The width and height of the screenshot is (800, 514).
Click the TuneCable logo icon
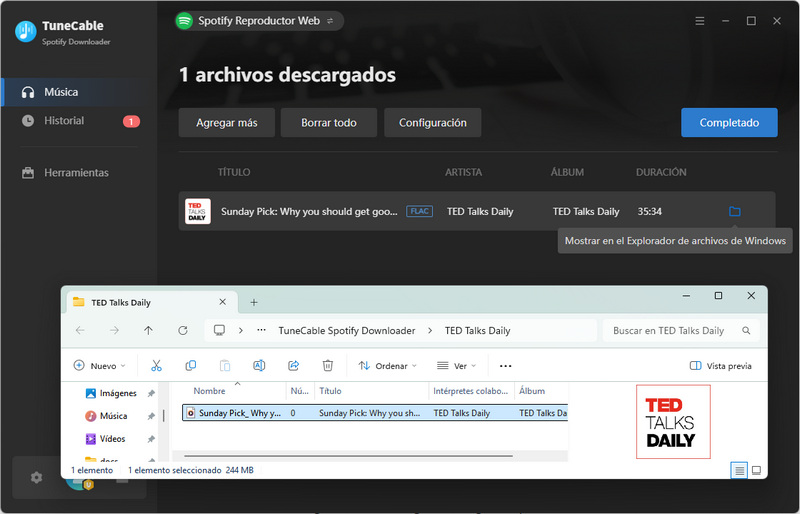(x=26, y=31)
